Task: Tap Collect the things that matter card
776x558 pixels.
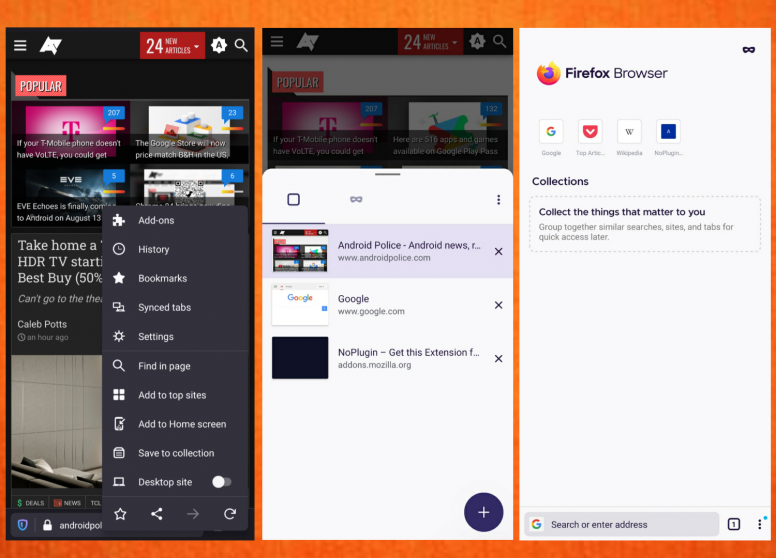Action: coord(645,224)
